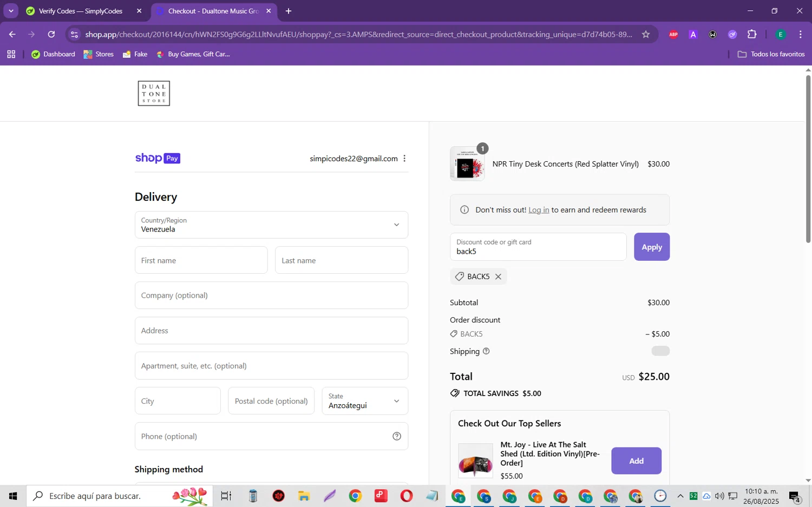
Task: Open the Chrome profile E avatar
Action: tap(780, 34)
